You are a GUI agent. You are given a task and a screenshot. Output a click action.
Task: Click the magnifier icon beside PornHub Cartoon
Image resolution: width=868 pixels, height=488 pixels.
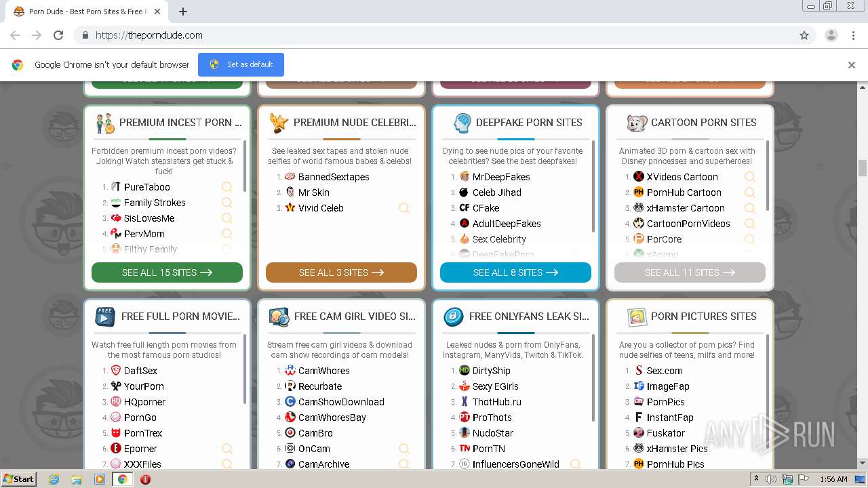[x=750, y=192]
